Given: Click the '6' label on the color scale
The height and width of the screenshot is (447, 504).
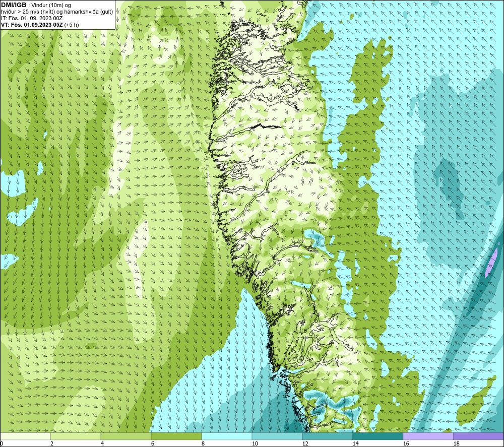Looking at the screenshot, I should click(153, 444).
